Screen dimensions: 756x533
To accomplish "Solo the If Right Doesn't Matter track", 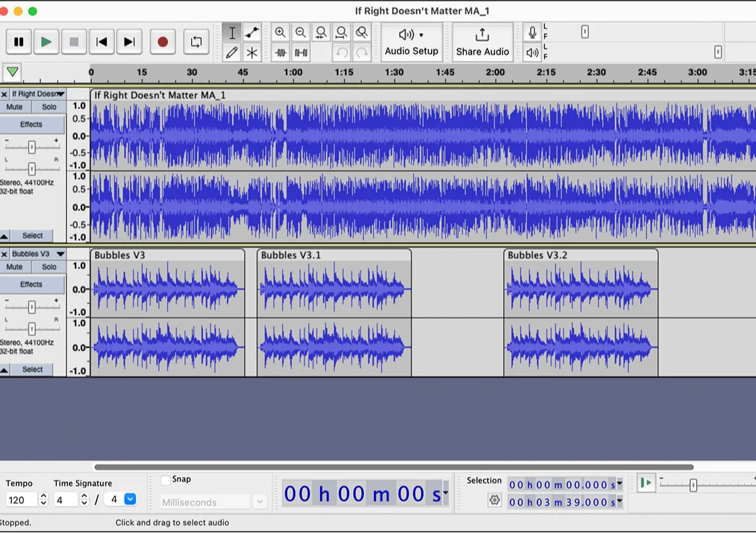I will (49, 107).
